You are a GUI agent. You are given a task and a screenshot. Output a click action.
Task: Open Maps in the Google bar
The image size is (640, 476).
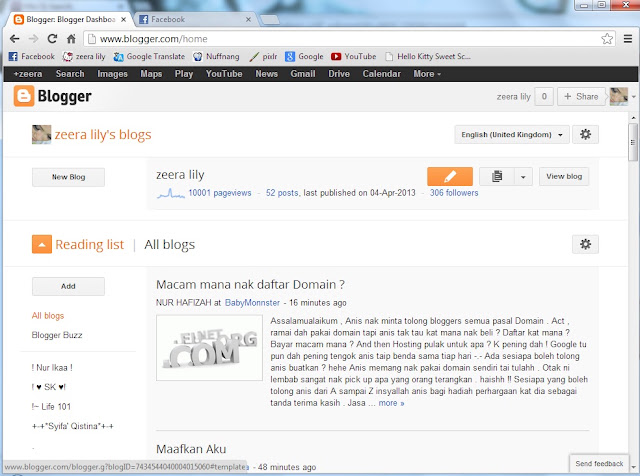(x=151, y=74)
